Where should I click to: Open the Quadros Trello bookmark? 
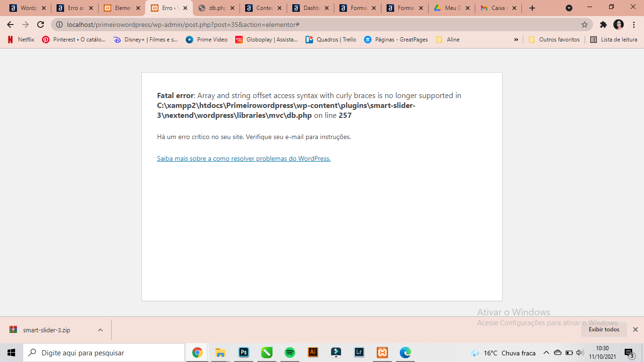point(331,40)
